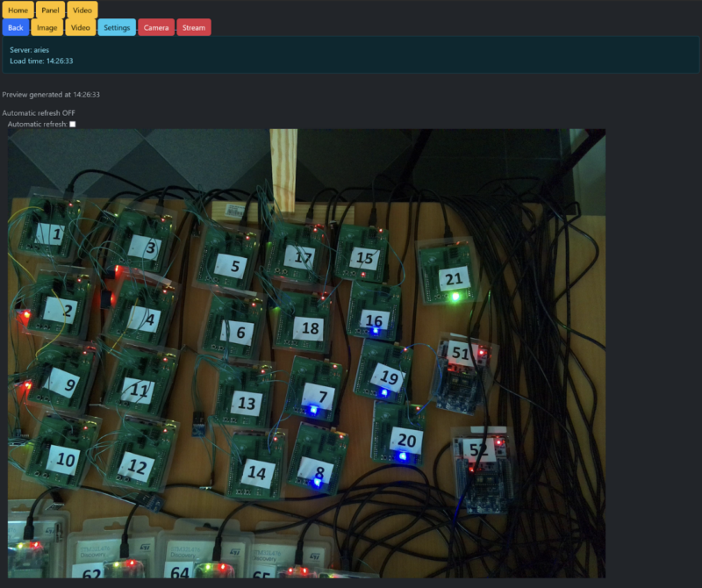Image resolution: width=702 pixels, height=588 pixels.
Task: Start the Stream via the red Stream button
Action: coord(193,27)
